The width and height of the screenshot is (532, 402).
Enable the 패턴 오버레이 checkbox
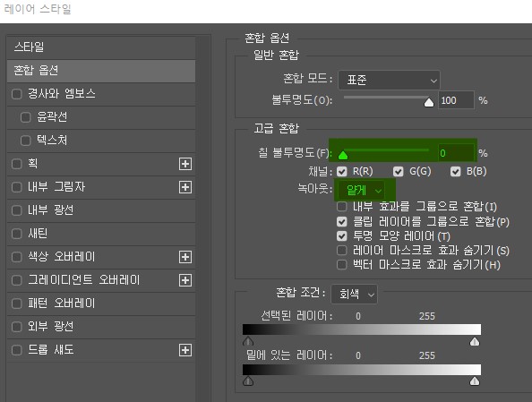pos(17,304)
